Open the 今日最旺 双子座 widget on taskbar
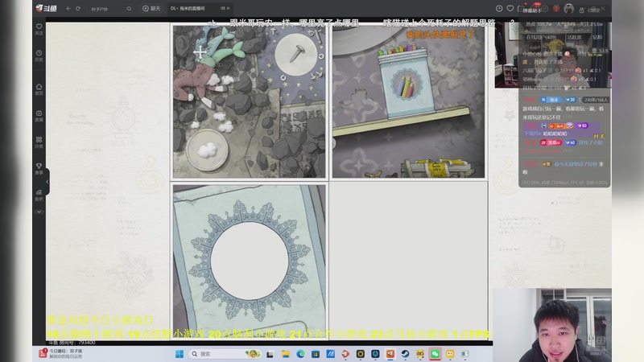 point(62,354)
